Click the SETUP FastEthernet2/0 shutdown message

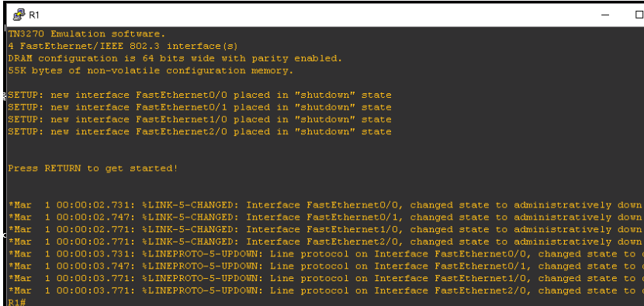coord(199,131)
